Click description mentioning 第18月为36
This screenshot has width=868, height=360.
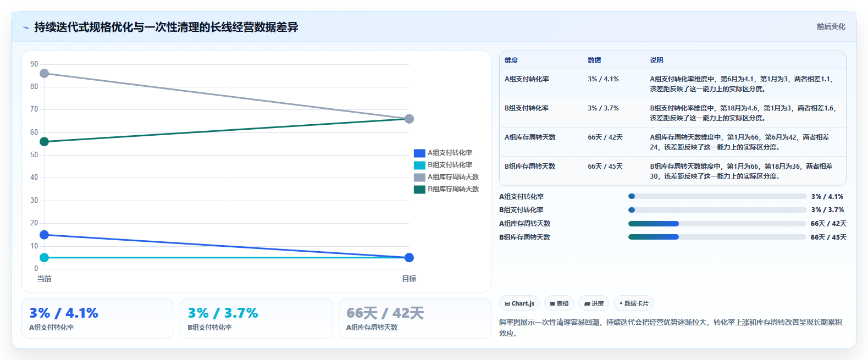742,171
